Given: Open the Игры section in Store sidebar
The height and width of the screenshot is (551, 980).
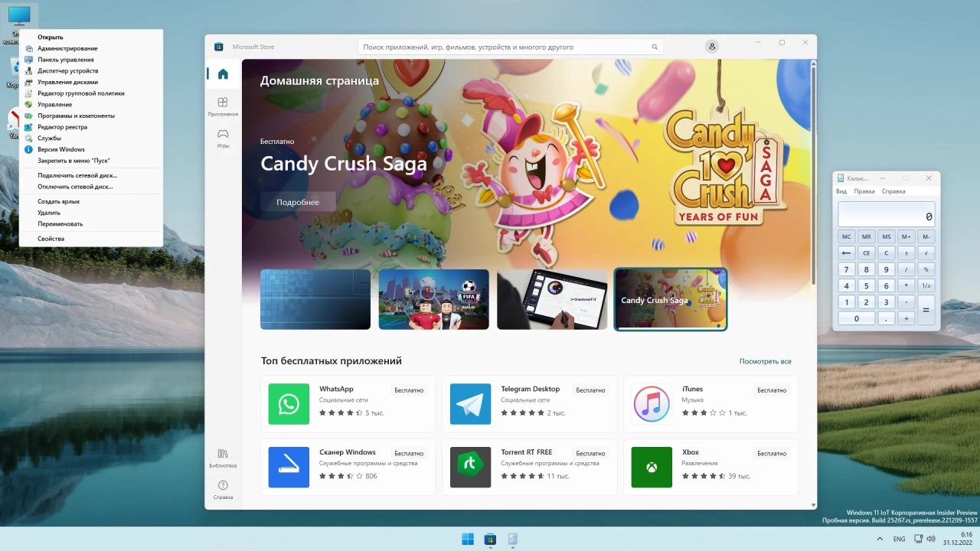Looking at the screenshot, I should pyautogui.click(x=223, y=138).
